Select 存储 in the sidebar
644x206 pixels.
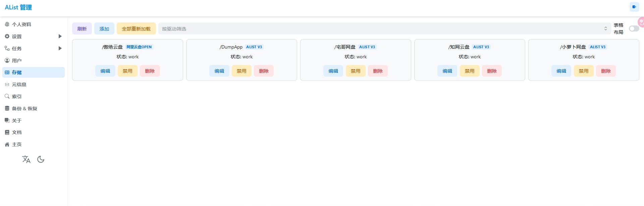(34, 72)
